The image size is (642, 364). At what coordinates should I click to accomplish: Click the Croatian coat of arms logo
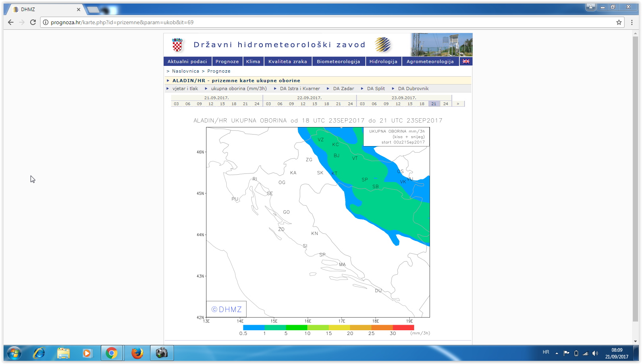tap(177, 45)
